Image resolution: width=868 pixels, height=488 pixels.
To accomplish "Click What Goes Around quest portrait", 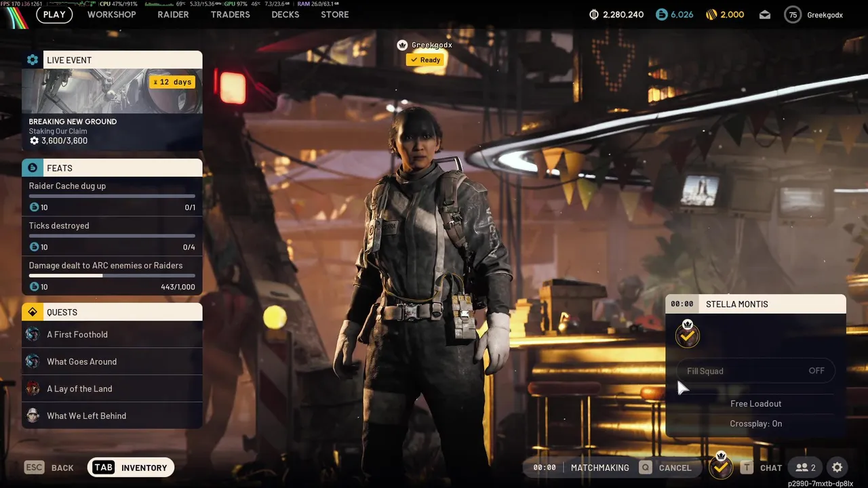I will click(x=33, y=361).
